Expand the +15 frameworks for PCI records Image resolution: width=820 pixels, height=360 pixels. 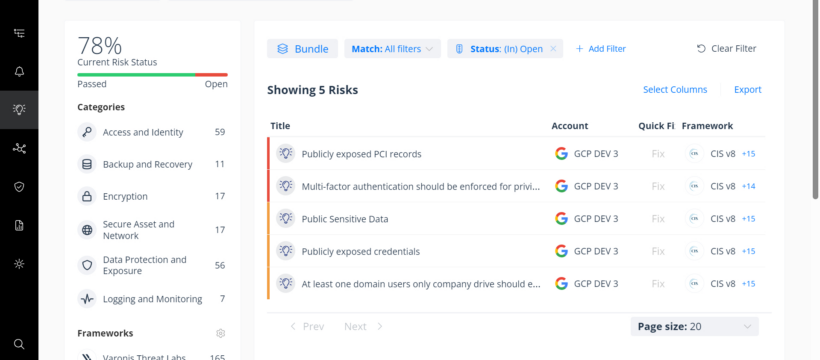(x=748, y=154)
